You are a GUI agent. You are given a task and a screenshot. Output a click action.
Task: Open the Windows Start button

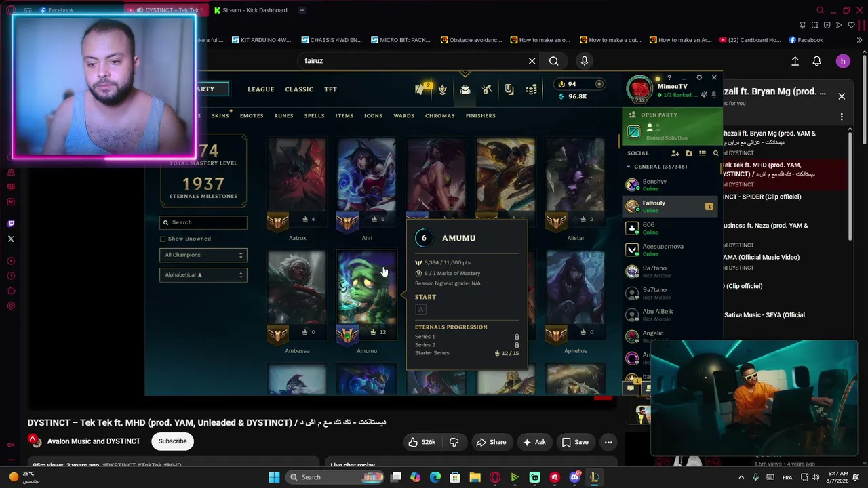pyautogui.click(x=274, y=477)
